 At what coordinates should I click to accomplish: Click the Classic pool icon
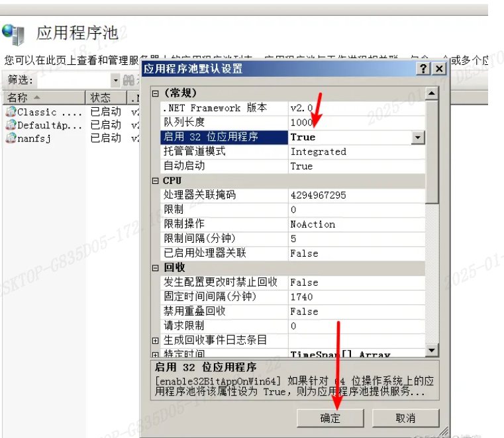(11, 112)
